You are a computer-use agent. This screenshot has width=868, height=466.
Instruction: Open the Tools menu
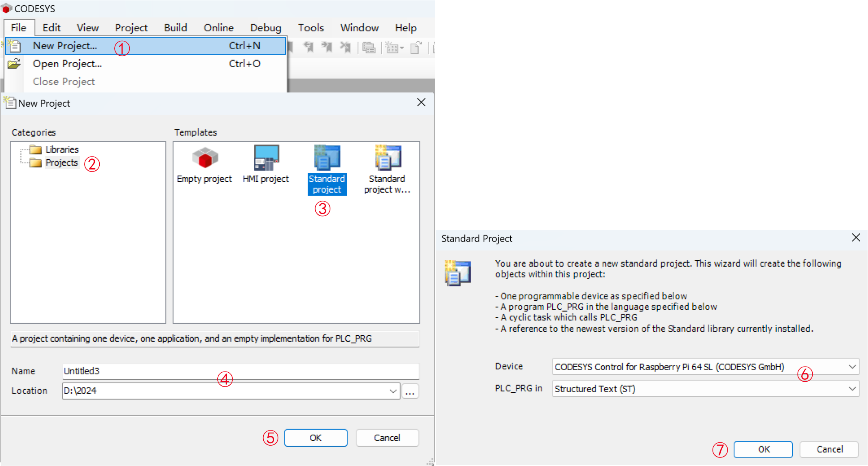(311, 28)
